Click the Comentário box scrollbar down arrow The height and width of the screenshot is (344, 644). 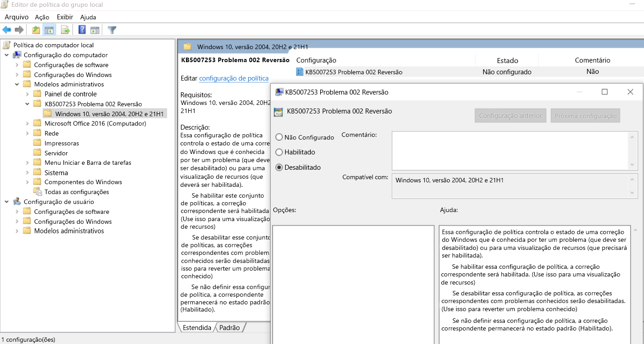[x=633, y=165]
